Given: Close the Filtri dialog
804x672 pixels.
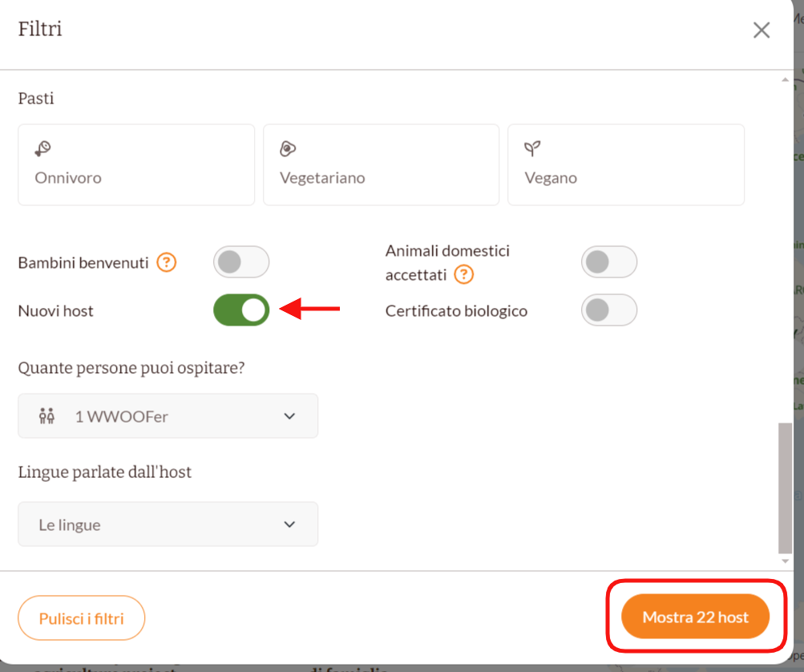Looking at the screenshot, I should pos(761,30).
